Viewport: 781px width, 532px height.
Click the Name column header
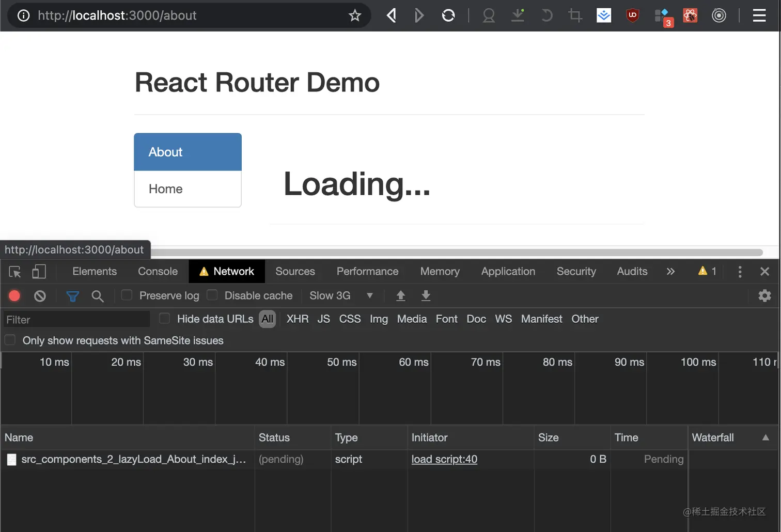[128, 437]
